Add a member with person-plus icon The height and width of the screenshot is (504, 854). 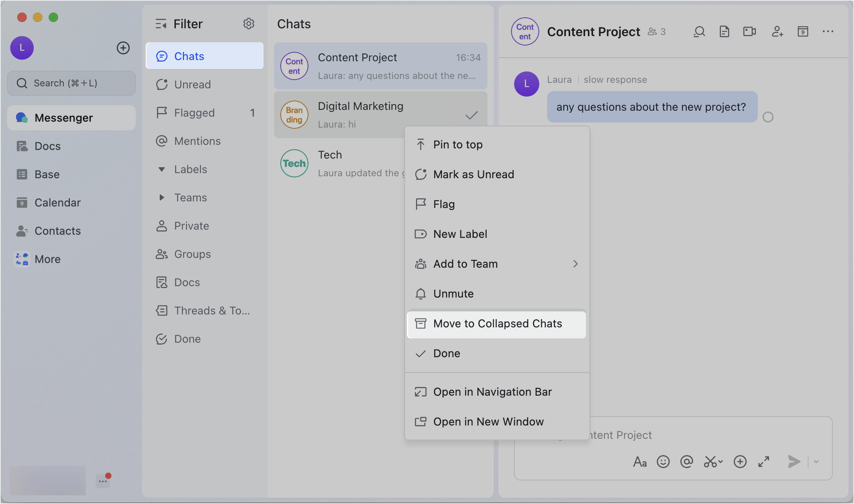777,32
